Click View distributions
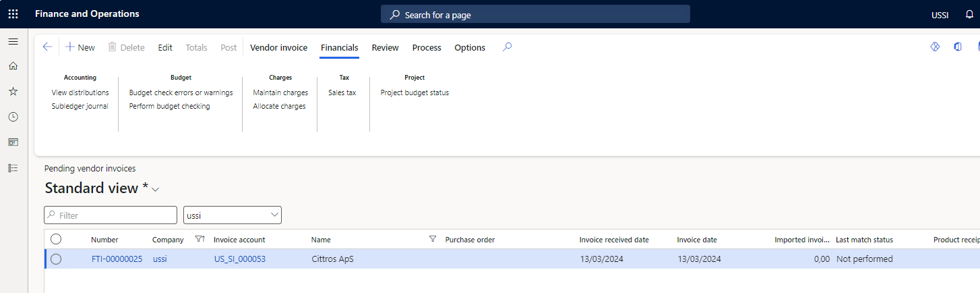The image size is (980, 293). coord(80,92)
